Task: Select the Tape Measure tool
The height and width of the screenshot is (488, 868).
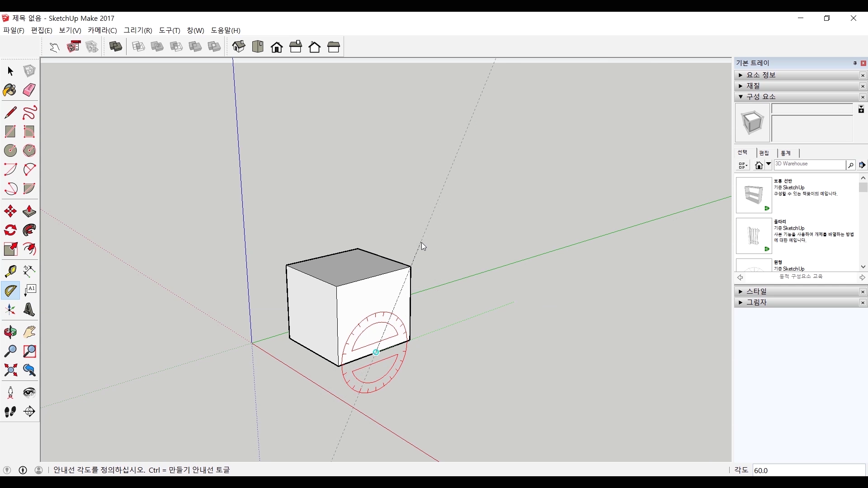Action: [10, 271]
